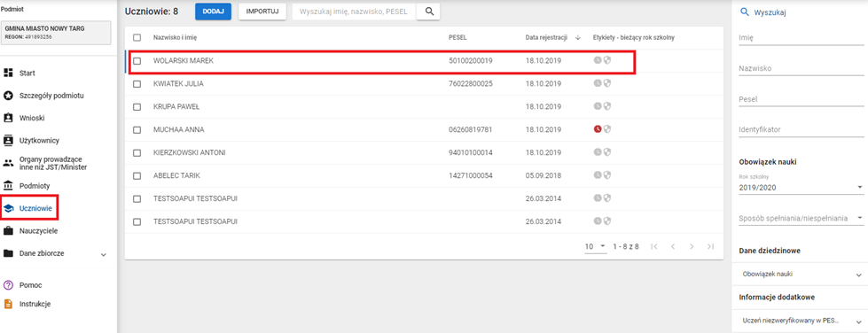Click the name KWIATEK JULIA
This screenshot has width=868, height=333.
point(178,83)
